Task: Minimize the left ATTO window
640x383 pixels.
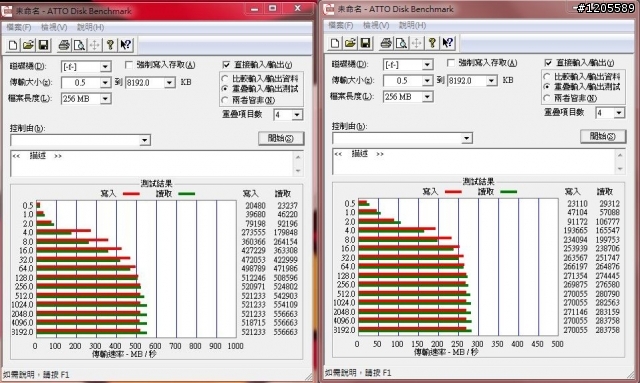Action: click(x=255, y=9)
